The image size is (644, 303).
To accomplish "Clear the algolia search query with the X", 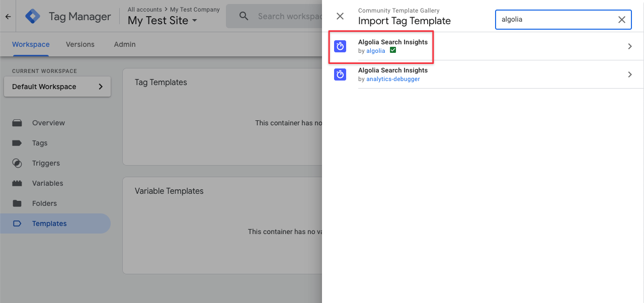I will (622, 20).
